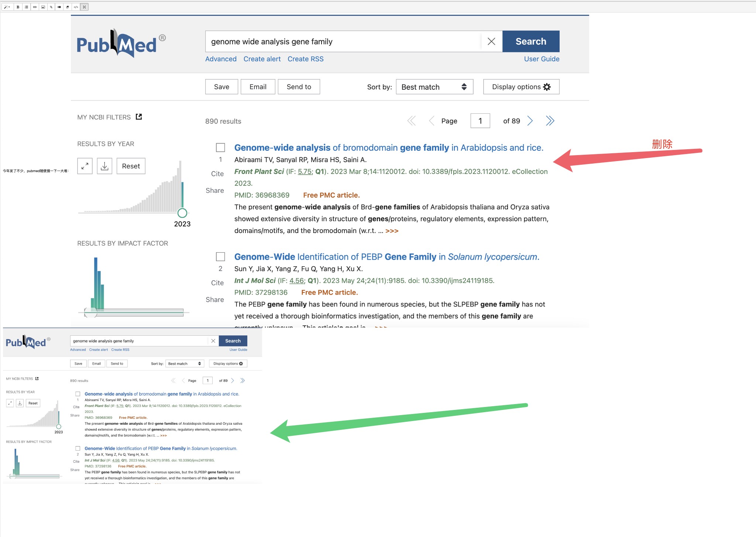Click the Email button in the larger PubMed page
This screenshot has width=756, height=537.
[x=258, y=87]
